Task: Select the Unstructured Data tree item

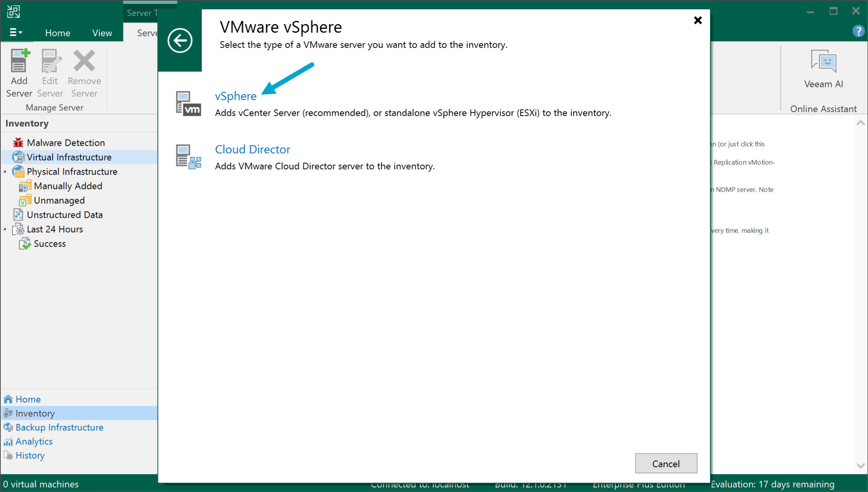Action: (x=64, y=215)
